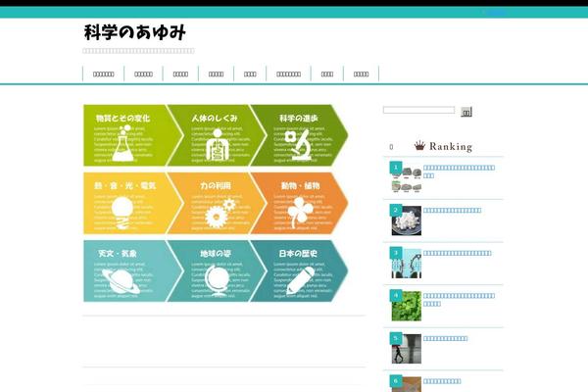Click the microscope icon
This screenshot has height=392, width=588.
click(x=298, y=144)
